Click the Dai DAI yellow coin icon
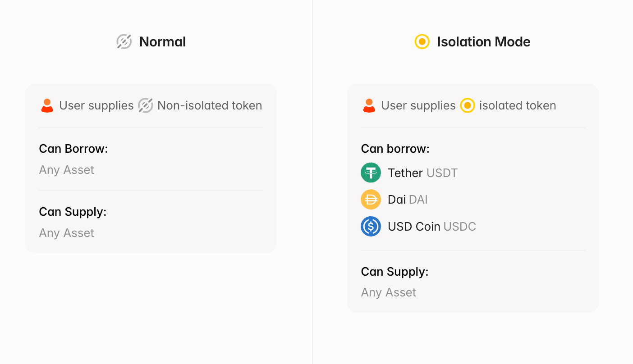This screenshot has width=633, height=364. 371,199
